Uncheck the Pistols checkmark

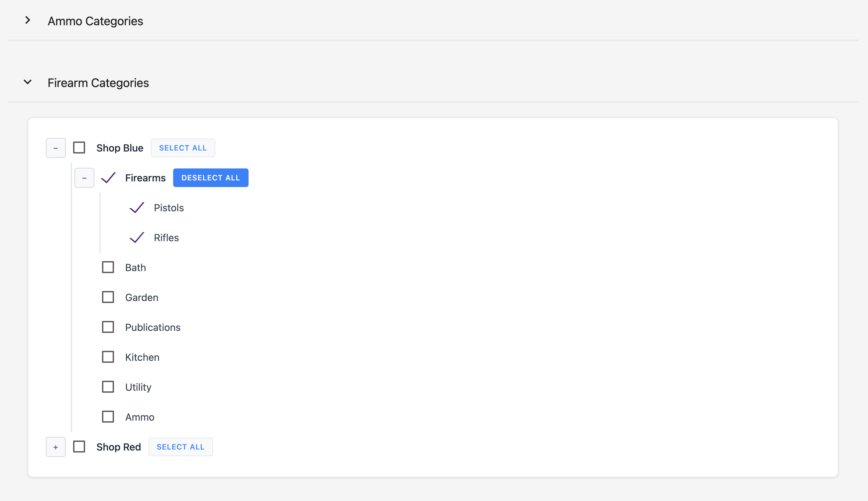[137, 208]
